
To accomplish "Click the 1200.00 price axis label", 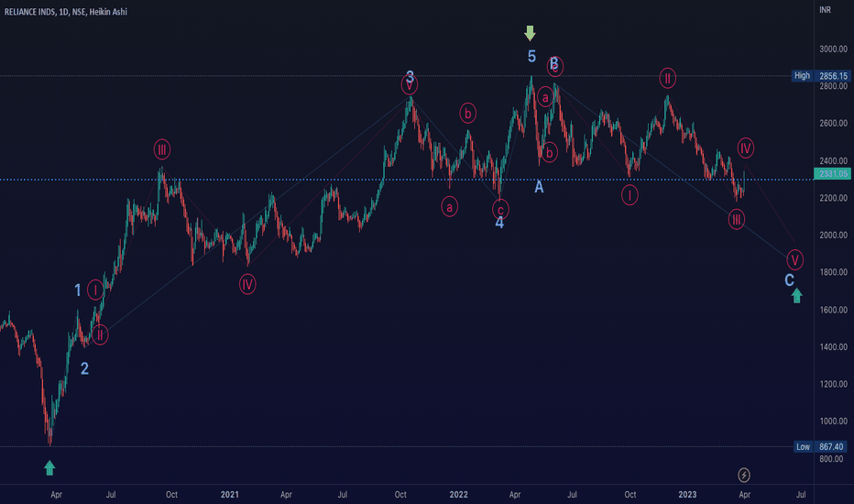I will click(x=833, y=384).
